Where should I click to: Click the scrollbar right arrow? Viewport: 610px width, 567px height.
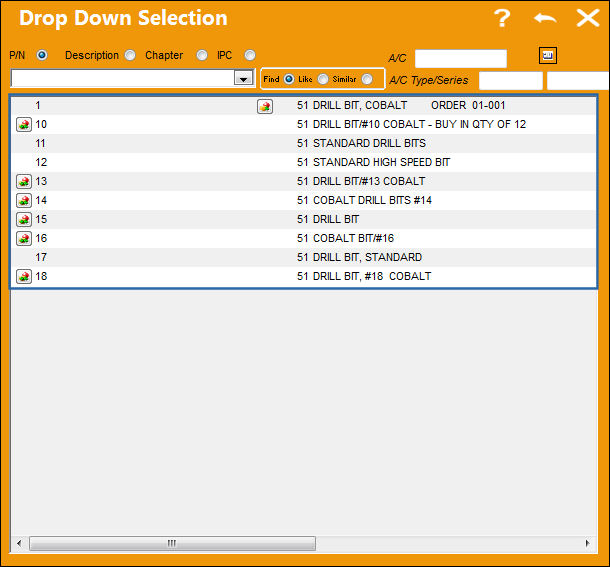tap(587, 543)
